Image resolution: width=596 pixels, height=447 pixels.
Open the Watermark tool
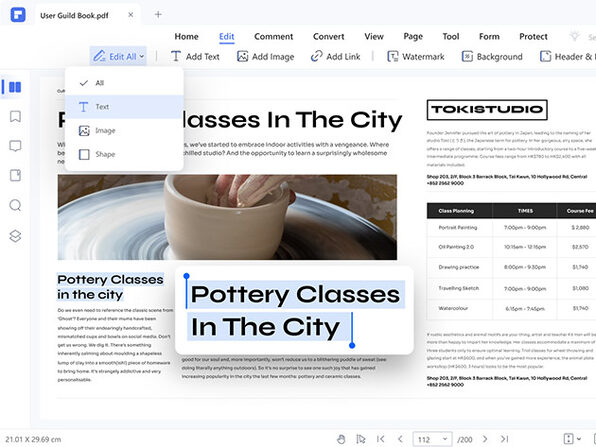[x=415, y=57]
